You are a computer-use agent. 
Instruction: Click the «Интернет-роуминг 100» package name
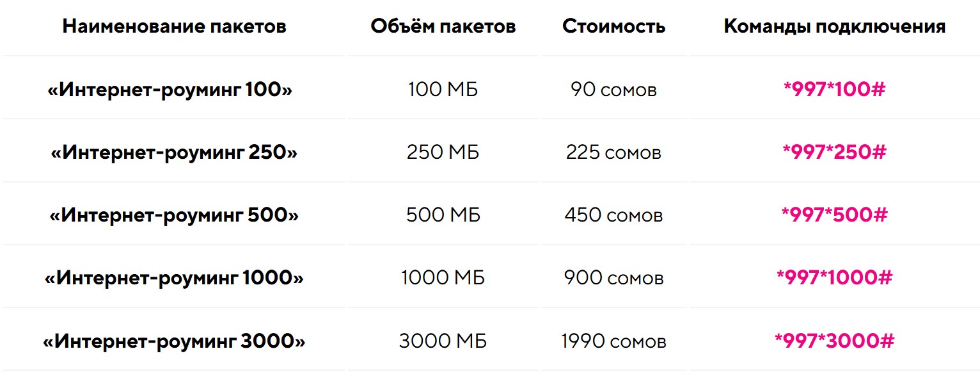(x=170, y=90)
